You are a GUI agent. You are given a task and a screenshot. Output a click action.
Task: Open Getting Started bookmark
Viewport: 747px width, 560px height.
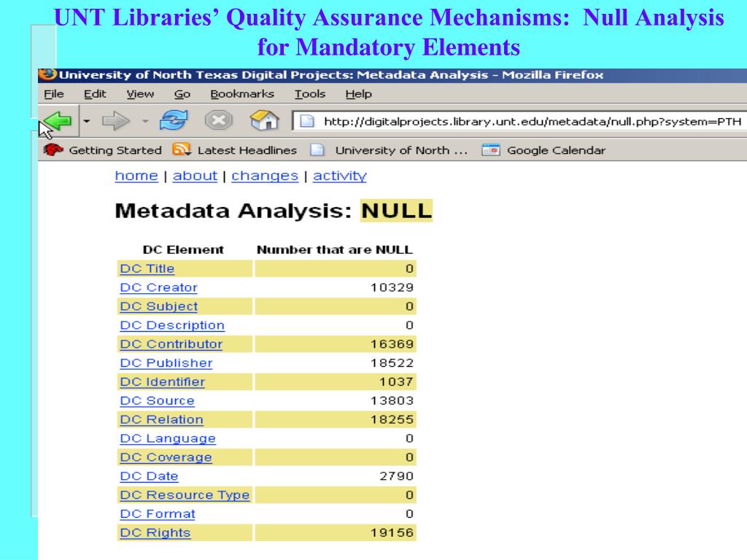(x=115, y=150)
